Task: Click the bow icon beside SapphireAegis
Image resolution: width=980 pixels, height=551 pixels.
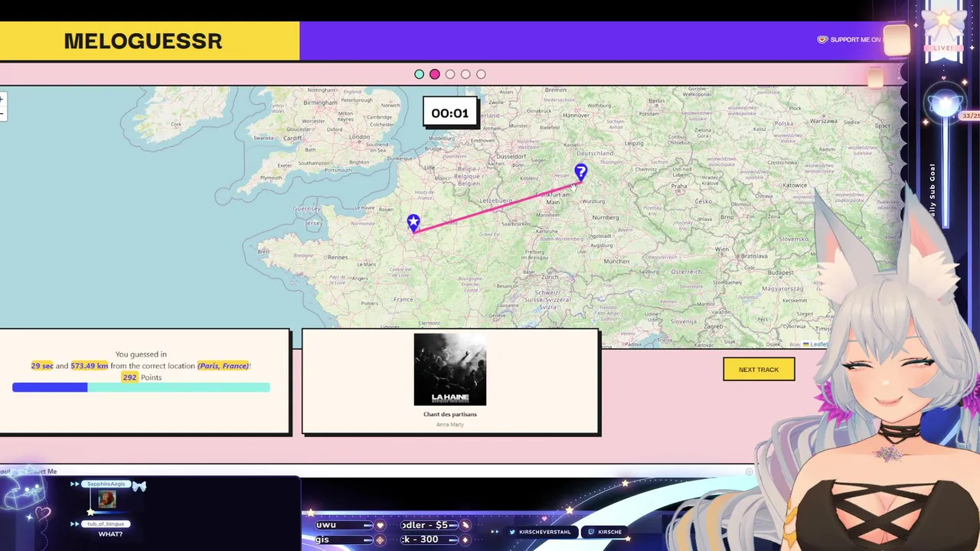Action: [x=139, y=485]
